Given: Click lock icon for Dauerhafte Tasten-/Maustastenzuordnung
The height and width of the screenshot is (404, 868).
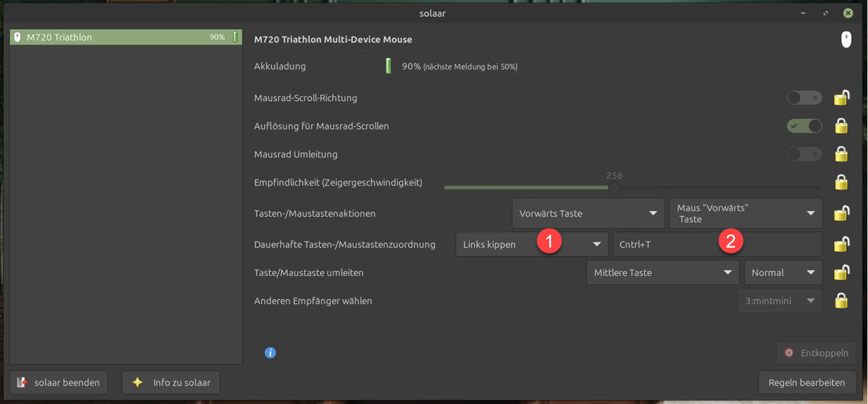Looking at the screenshot, I should 841,245.
